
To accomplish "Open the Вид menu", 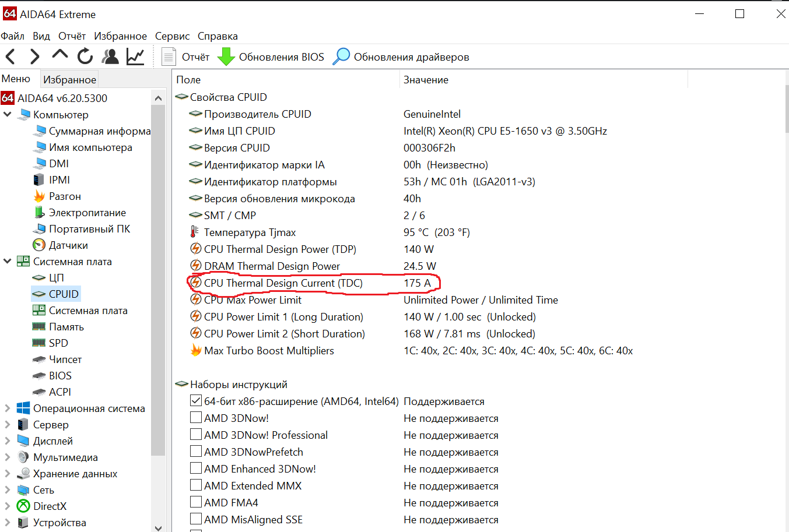I will point(41,36).
